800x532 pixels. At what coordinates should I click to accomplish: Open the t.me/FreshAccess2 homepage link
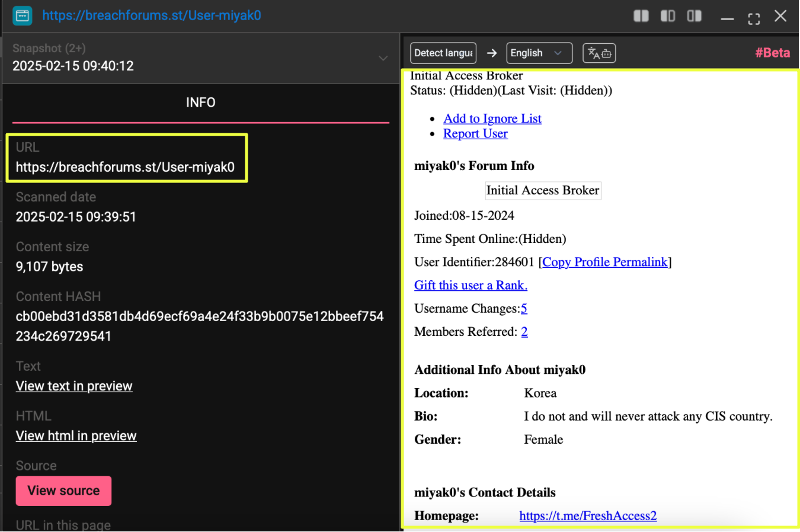click(588, 516)
